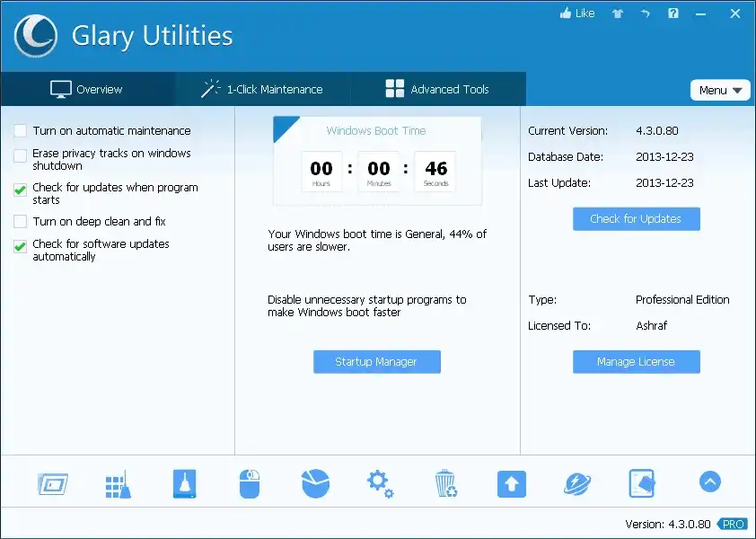The height and width of the screenshot is (539, 756).
Task: Click the Help question mark icon
Action: pyautogui.click(x=672, y=13)
